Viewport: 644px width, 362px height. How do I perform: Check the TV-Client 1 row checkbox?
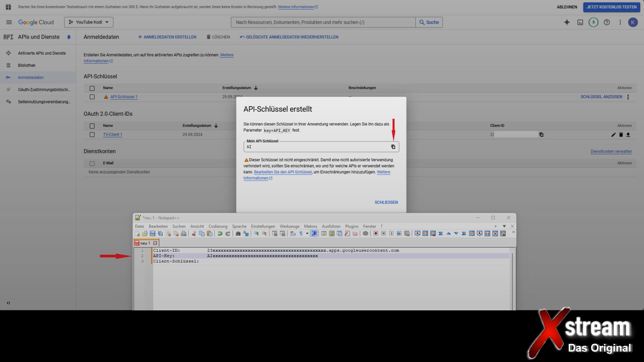pos(92,135)
